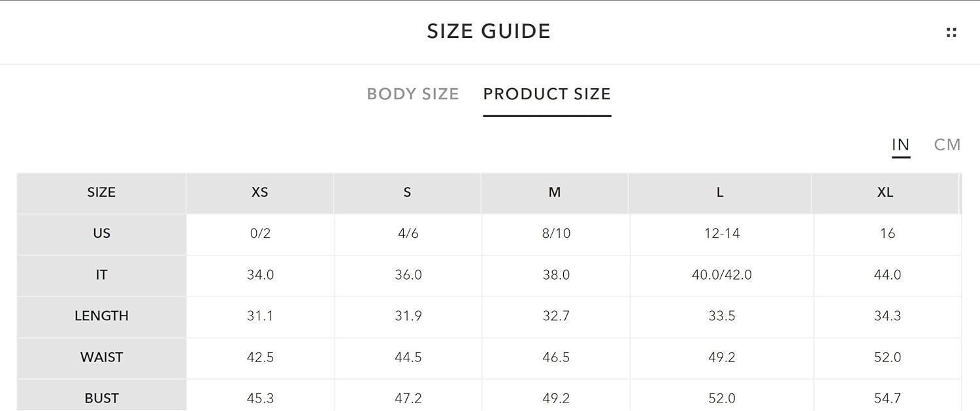The image size is (980, 411).
Task: Click the four-dot icon beside Size Guide
Action: 951,32
